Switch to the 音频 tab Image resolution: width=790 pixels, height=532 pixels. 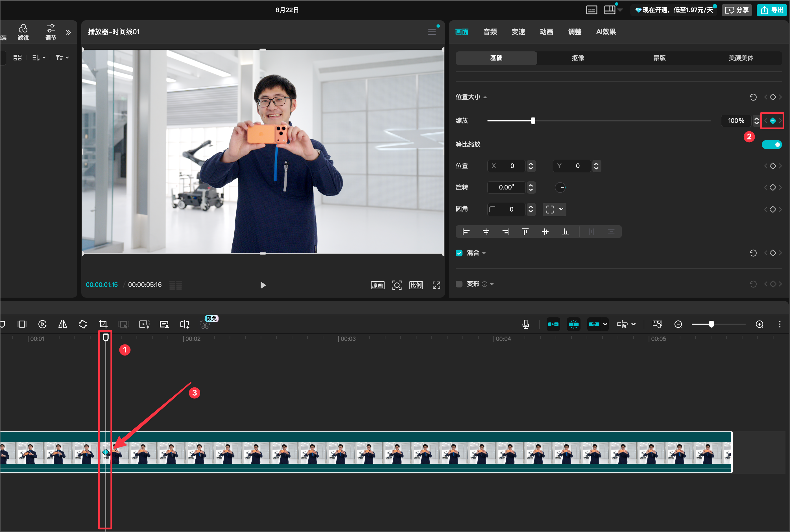point(490,32)
